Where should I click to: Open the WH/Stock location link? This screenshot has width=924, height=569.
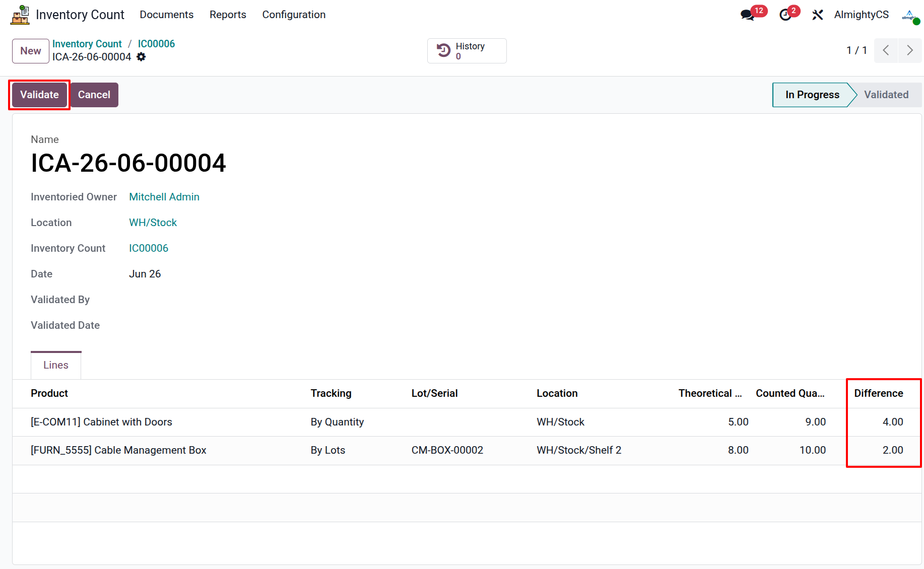pyautogui.click(x=153, y=223)
